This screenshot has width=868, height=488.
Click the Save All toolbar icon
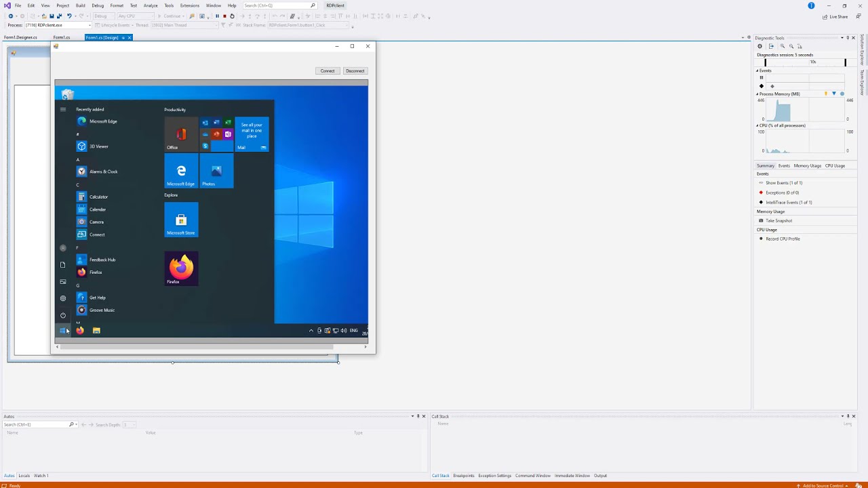point(59,16)
